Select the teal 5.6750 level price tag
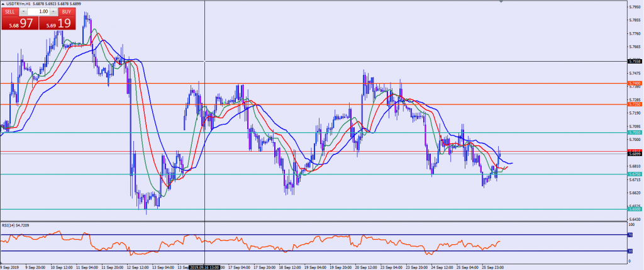The width and height of the screenshot is (644, 270). [x=635, y=174]
